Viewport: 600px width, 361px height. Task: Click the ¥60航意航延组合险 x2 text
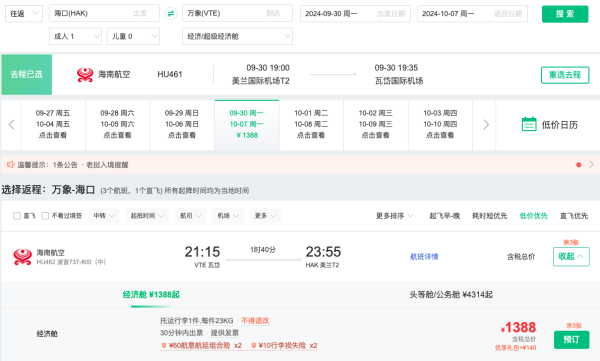click(x=205, y=346)
